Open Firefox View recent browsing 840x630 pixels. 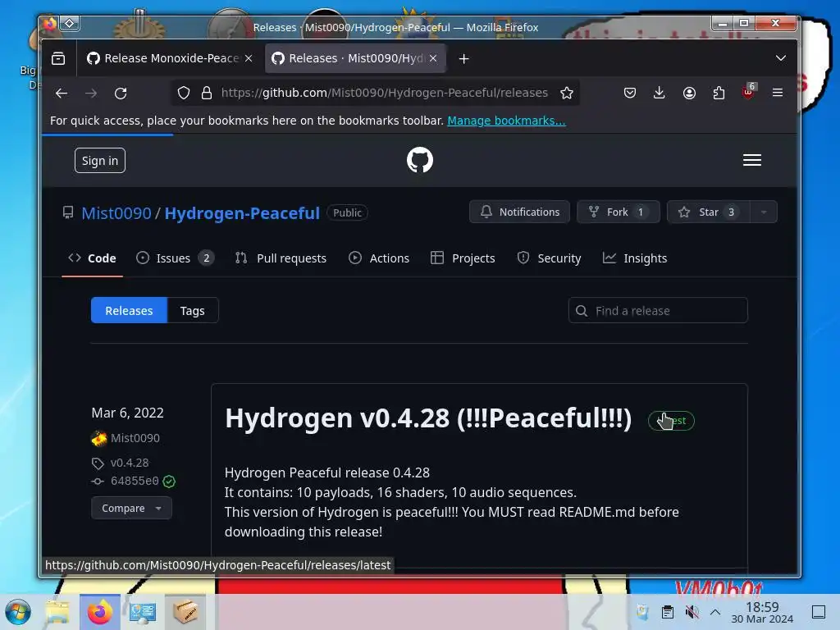58,58
